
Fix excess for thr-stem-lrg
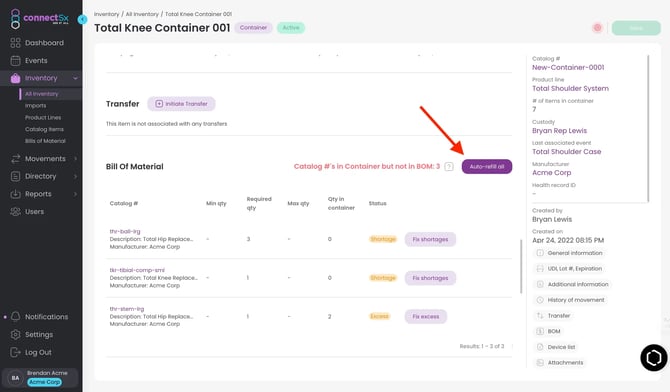(x=426, y=317)
